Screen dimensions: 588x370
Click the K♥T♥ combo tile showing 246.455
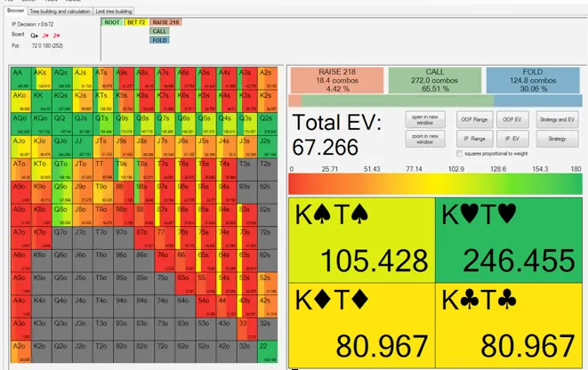(x=509, y=238)
